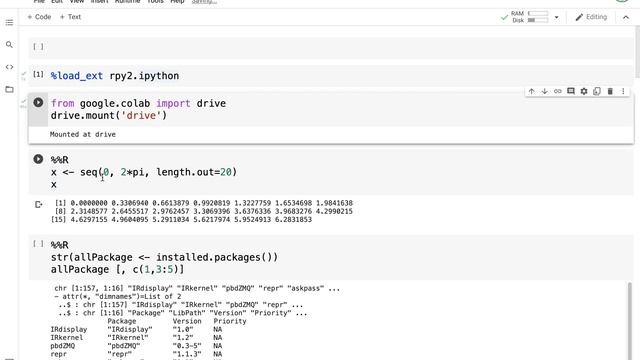Place cursor on 'from google.colab import drive' line
Image resolution: width=640 pixels, height=360 pixels.
point(138,103)
